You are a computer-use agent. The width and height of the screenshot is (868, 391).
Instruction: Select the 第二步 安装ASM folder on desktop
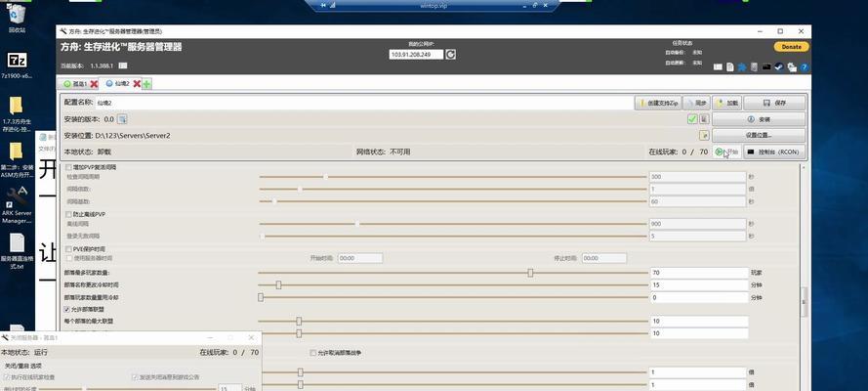click(x=17, y=160)
